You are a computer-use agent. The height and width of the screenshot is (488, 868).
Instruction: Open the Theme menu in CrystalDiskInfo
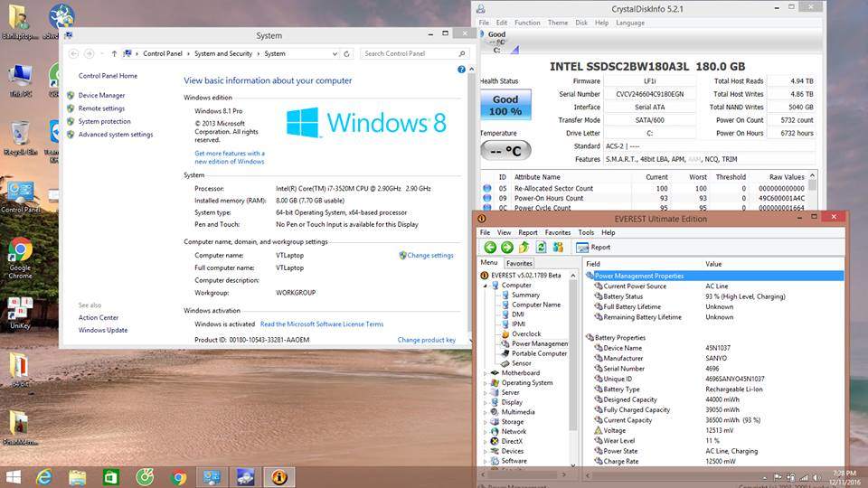pyautogui.click(x=558, y=23)
